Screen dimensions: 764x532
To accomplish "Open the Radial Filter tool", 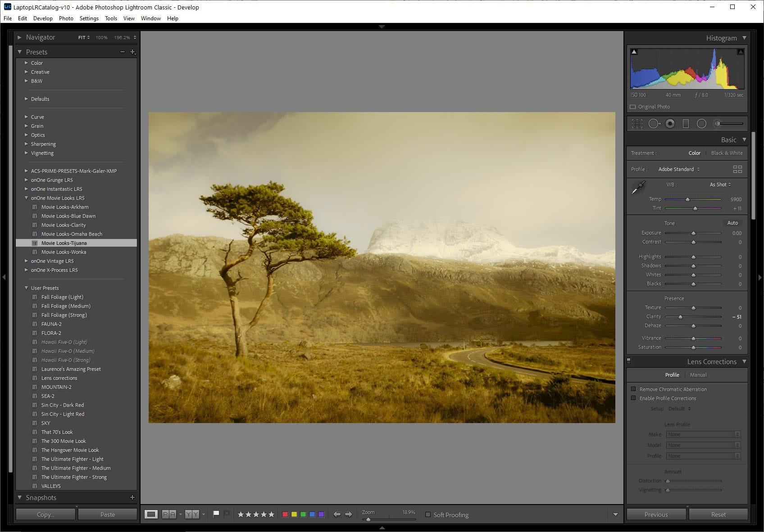I will (701, 123).
